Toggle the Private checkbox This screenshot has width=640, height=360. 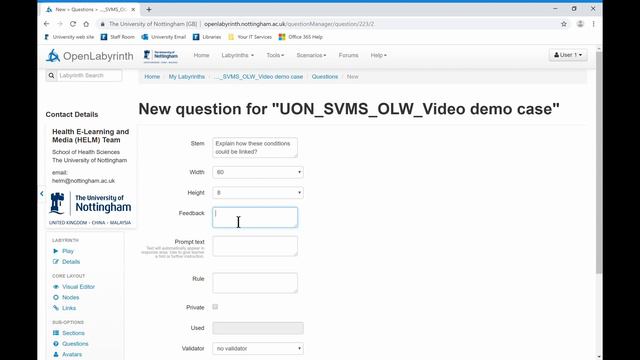click(x=215, y=307)
